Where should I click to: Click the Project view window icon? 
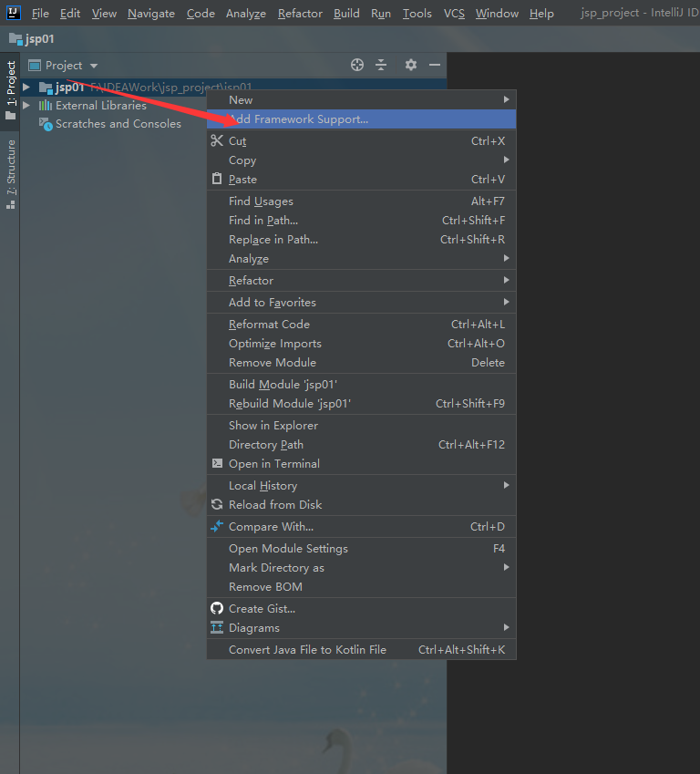(x=35, y=65)
